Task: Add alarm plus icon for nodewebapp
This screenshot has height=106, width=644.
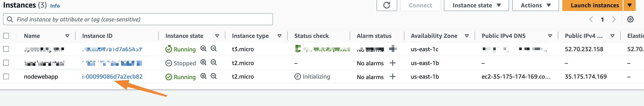Action: (392, 76)
